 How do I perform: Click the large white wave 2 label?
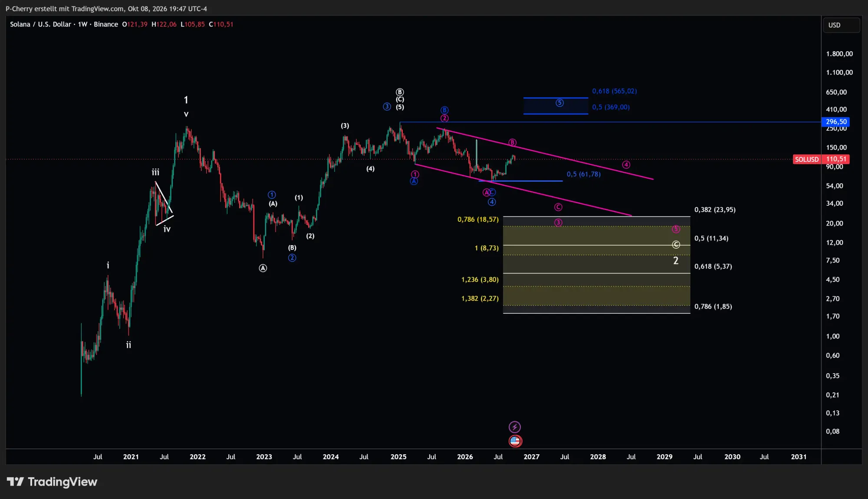pyautogui.click(x=676, y=260)
